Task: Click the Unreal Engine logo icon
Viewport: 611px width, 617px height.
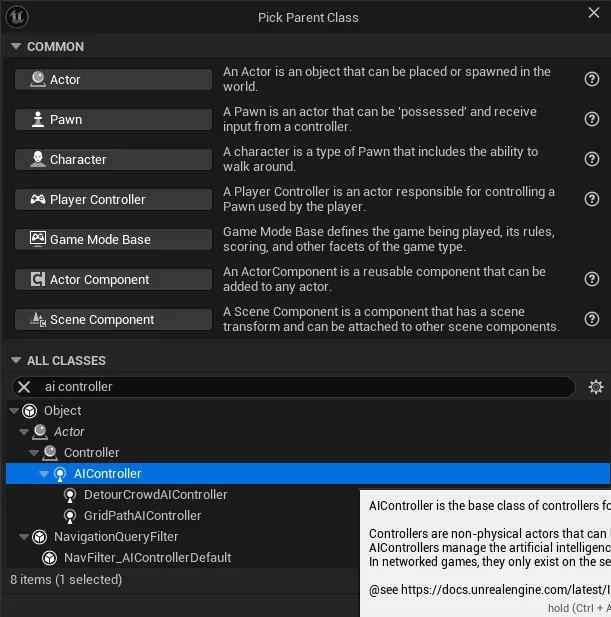Action: tap(17, 17)
